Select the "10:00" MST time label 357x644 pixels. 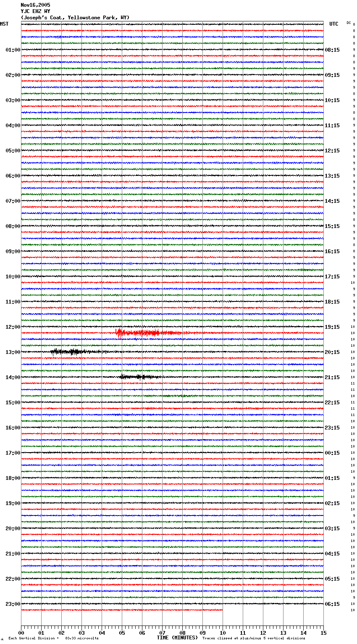click(13, 277)
